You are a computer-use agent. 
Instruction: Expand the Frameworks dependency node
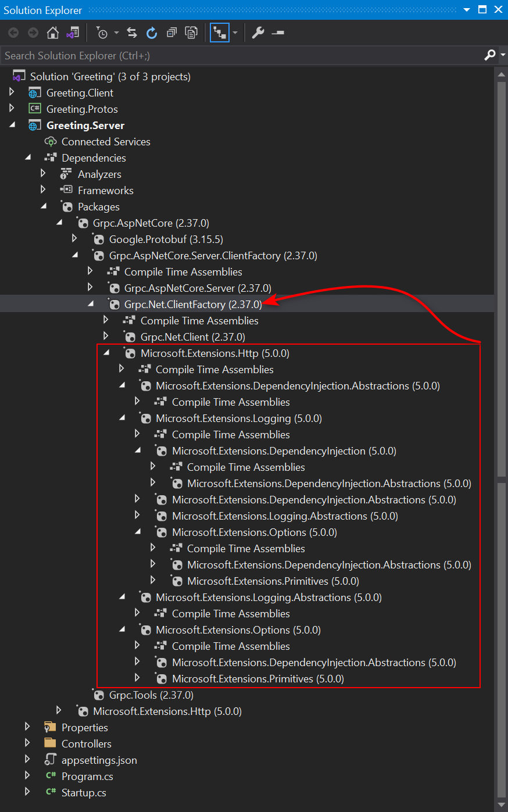[x=43, y=190]
